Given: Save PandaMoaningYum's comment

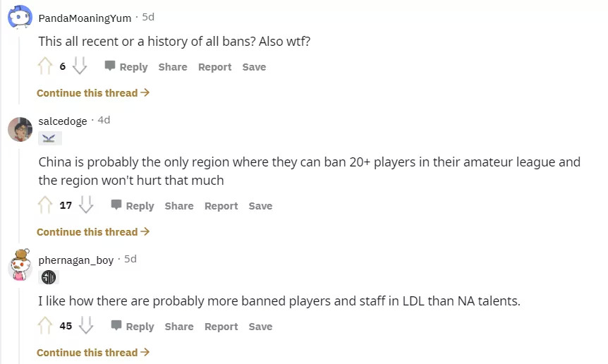Looking at the screenshot, I should pos(254,67).
